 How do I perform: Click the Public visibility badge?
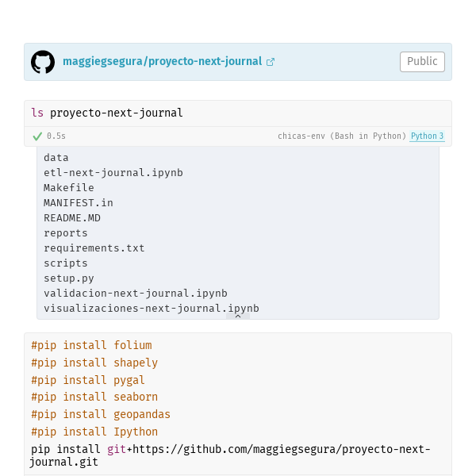(422, 62)
